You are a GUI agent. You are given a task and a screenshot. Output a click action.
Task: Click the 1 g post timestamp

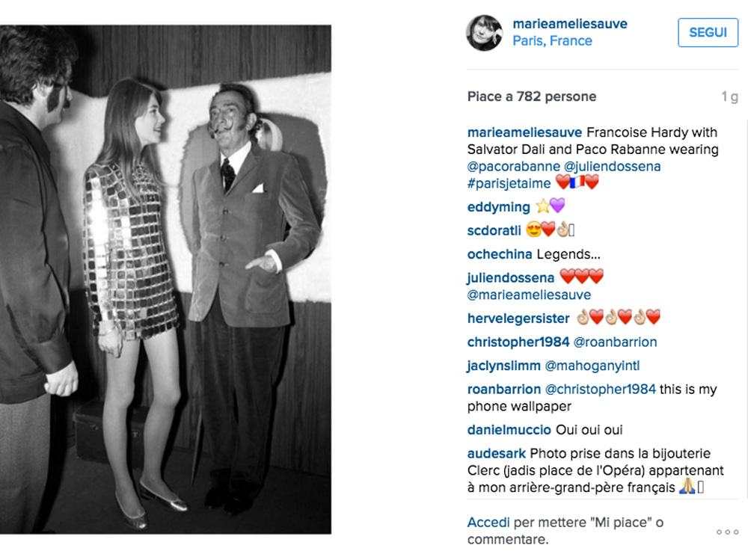point(729,97)
